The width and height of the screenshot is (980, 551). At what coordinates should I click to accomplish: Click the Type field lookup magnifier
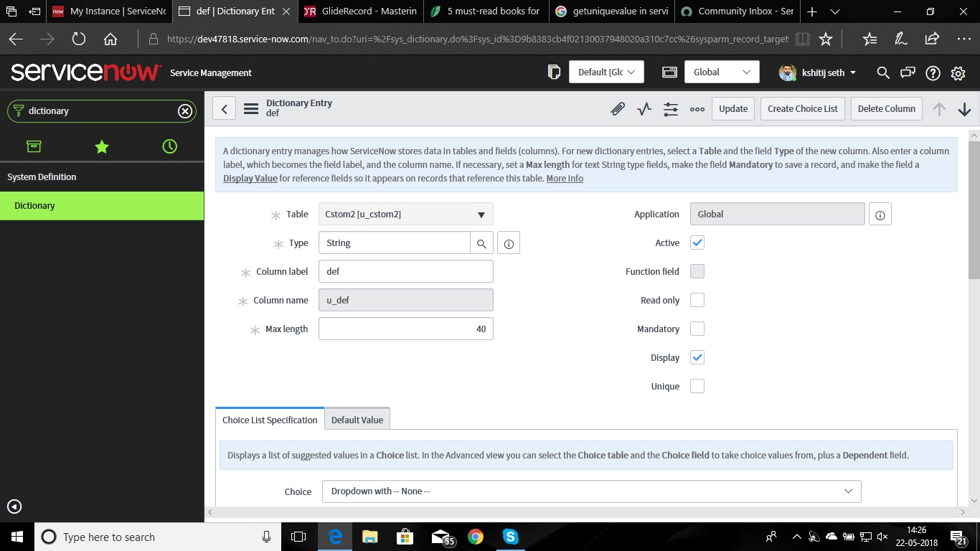(482, 243)
